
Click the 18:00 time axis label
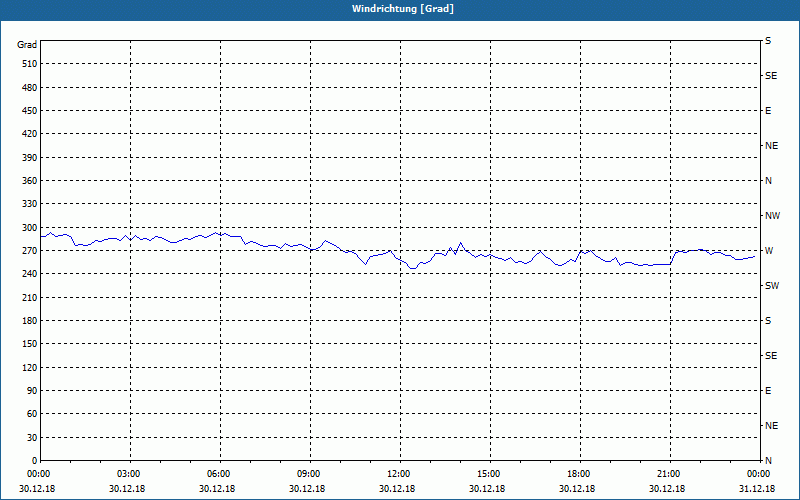coord(580,474)
